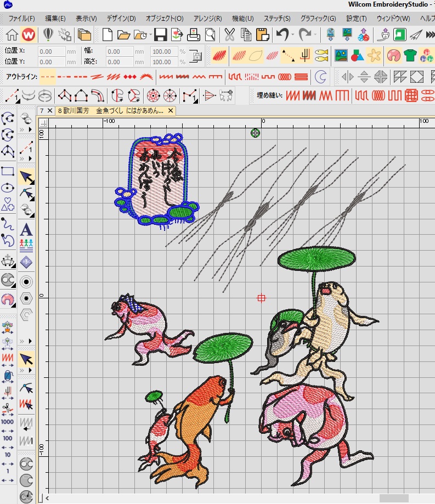Click the horizontal scrollbar thumb
The image size is (435, 504).
coord(394,498)
